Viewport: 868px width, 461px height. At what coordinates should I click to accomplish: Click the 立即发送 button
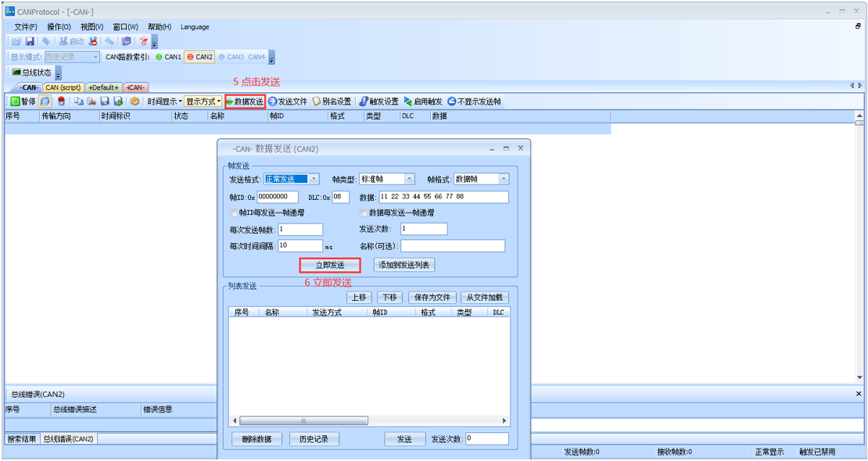click(329, 265)
